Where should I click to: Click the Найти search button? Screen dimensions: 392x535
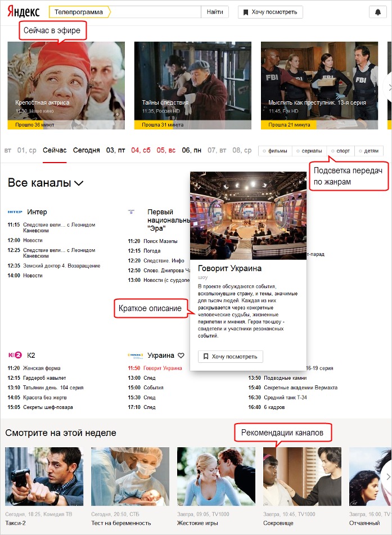click(215, 12)
